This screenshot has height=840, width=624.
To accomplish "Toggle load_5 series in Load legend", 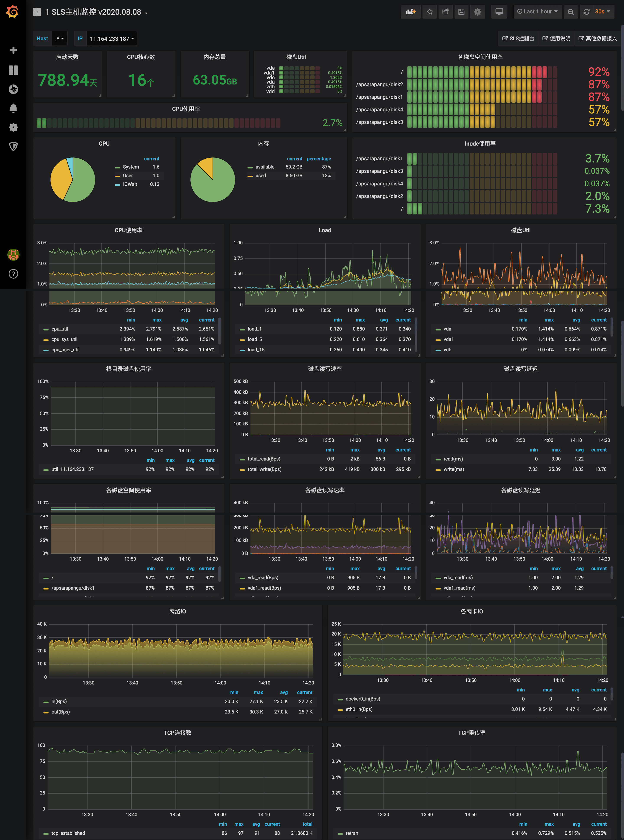I will pos(255,339).
